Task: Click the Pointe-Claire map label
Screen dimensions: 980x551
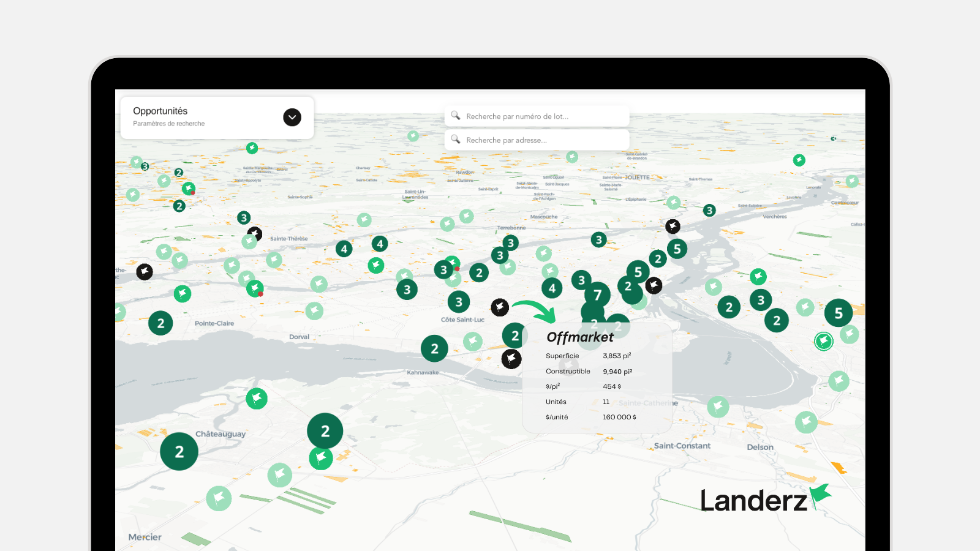Action: (214, 323)
